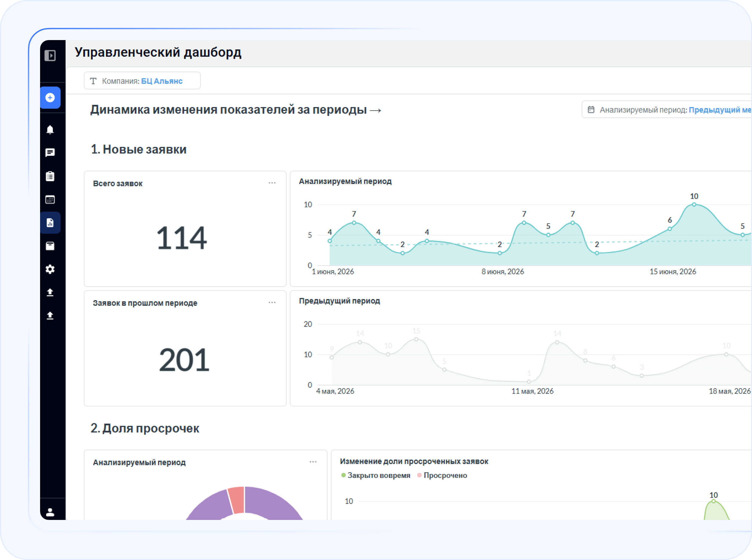Open the calendar icon in sidebar
The height and width of the screenshot is (560, 752).
[x=50, y=200]
